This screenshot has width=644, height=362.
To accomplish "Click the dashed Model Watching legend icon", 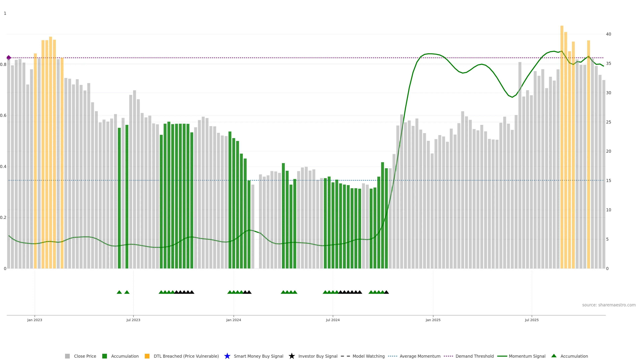I will (345, 356).
